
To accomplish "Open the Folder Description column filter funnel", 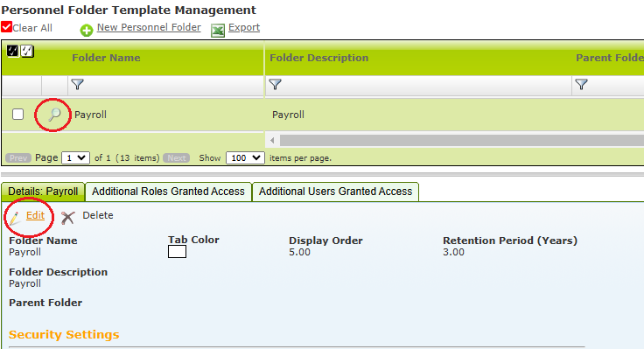I will click(275, 85).
